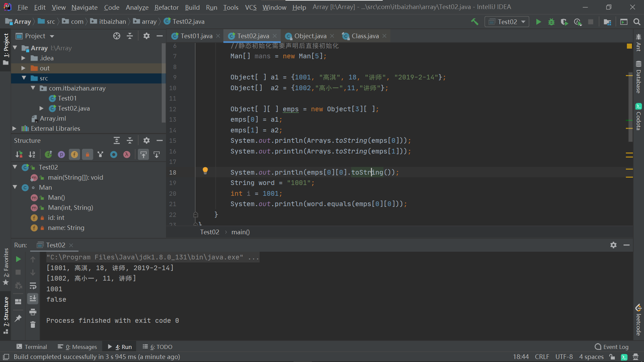The height and width of the screenshot is (362, 644).
Task: Switch to Class.java editor tab
Action: pyautogui.click(x=365, y=36)
